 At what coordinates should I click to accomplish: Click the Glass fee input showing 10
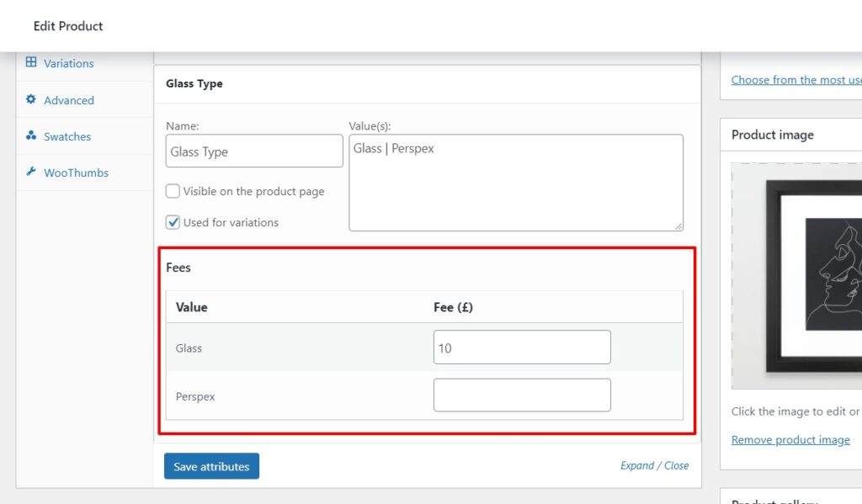(x=522, y=347)
